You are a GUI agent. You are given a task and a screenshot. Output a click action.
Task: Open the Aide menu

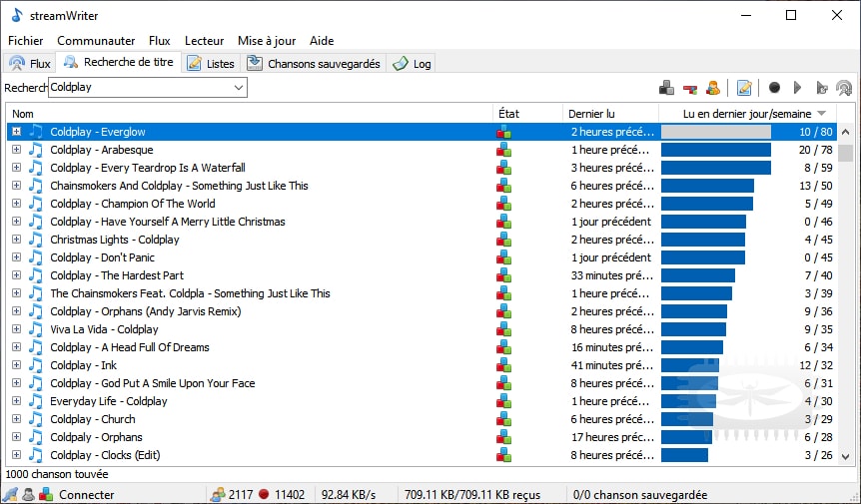pyautogui.click(x=322, y=41)
